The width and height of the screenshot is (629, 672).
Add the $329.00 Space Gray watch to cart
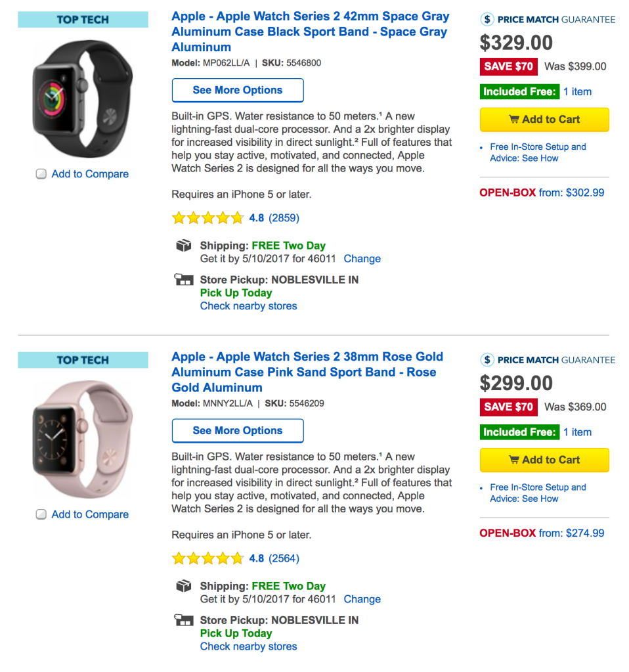pos(544,120)
